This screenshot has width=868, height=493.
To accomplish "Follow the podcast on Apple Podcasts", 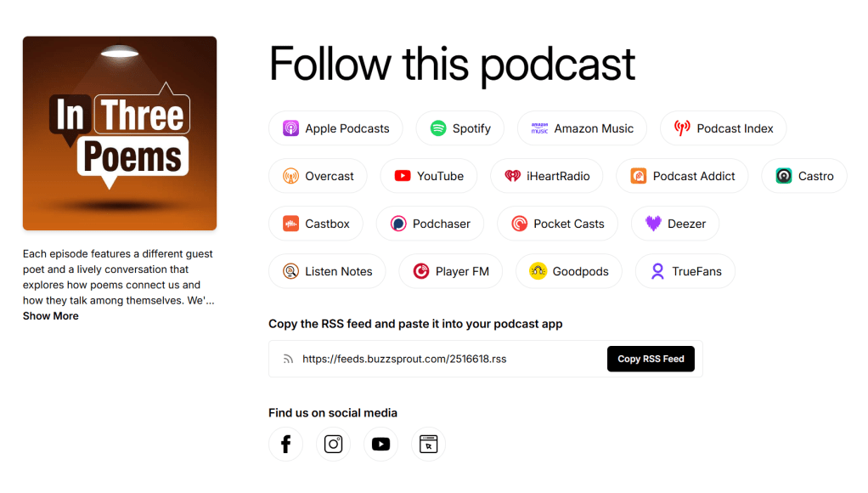I will (336, 128).
